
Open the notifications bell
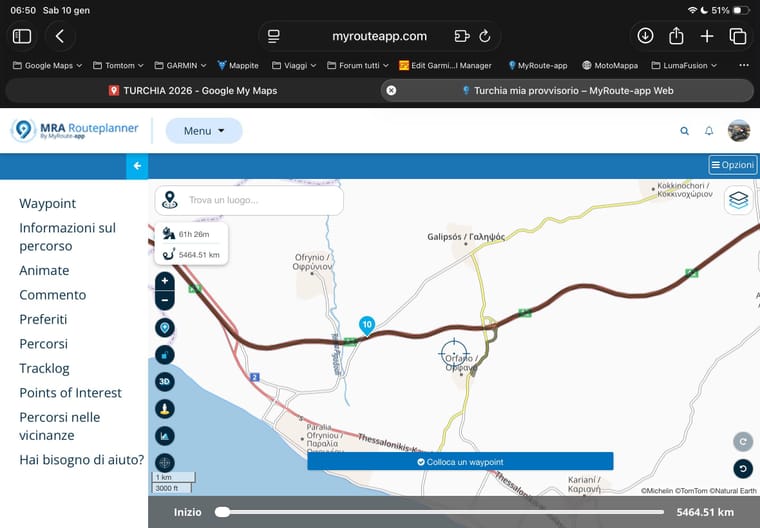(709, 131)
